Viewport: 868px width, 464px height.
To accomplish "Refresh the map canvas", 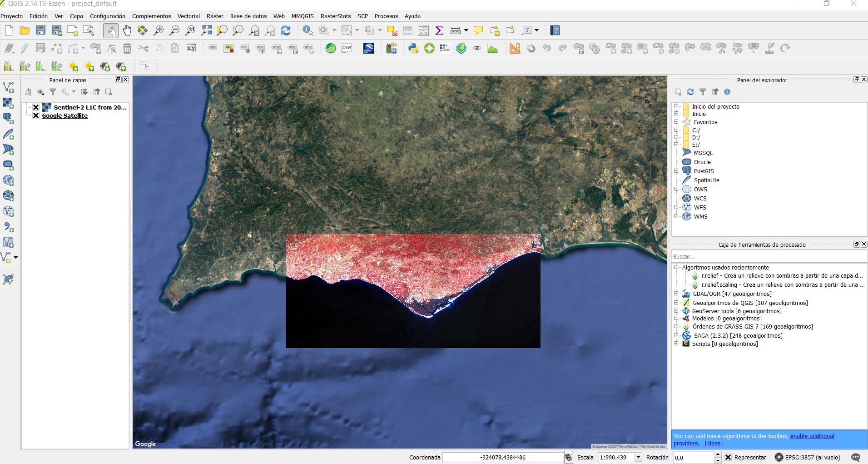I will [286, 30].
